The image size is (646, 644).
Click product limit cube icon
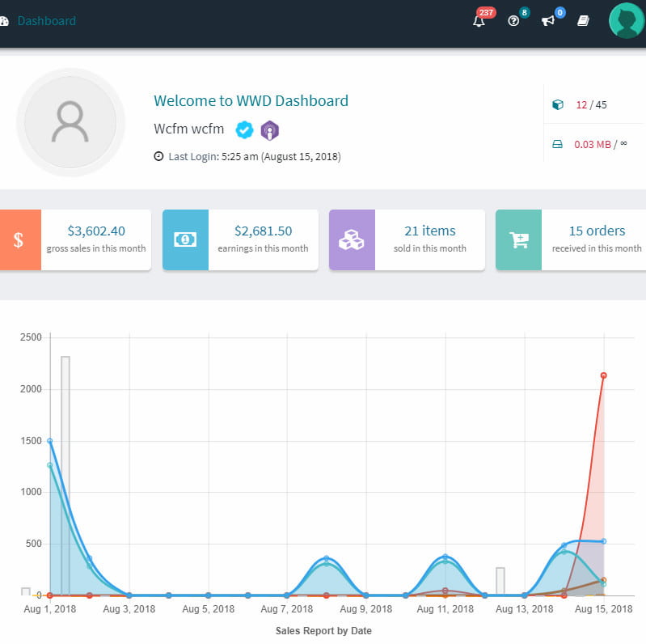(x=557, y=104)
